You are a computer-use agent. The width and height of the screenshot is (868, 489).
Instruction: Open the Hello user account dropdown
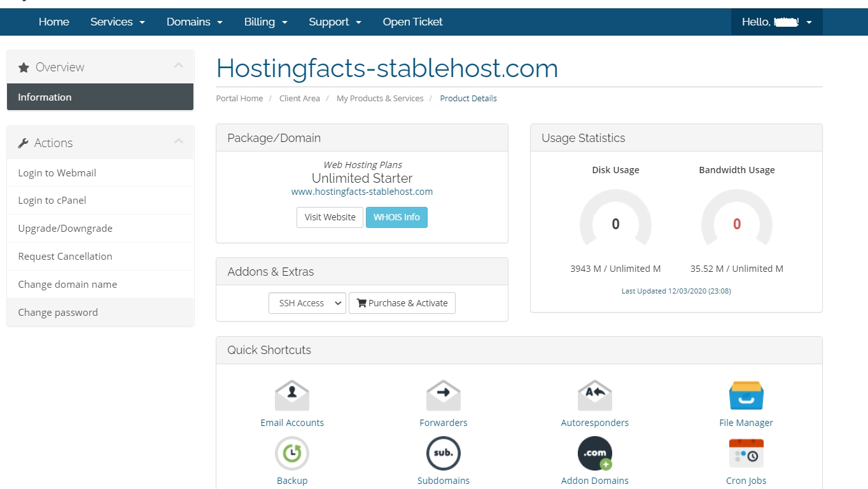coord(777,22)
